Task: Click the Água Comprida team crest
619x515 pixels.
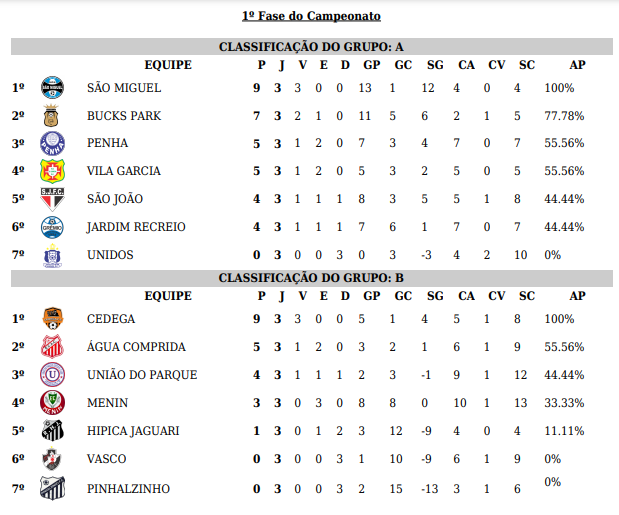Action: [52, 347]
